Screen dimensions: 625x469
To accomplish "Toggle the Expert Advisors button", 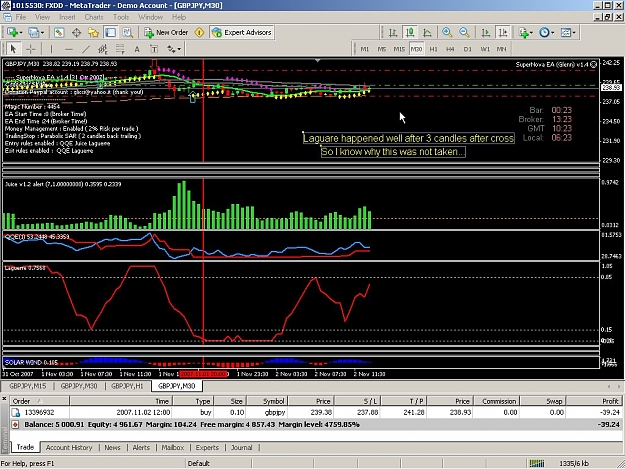I will coord(242,33).
